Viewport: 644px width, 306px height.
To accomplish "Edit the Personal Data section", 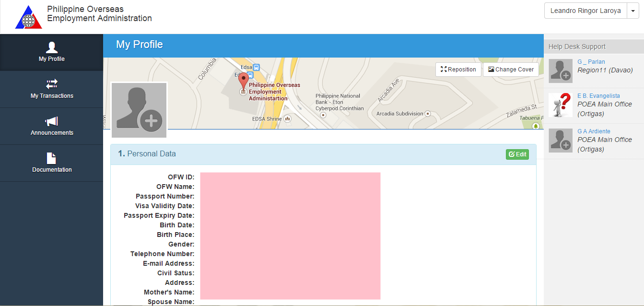I will 517,154.
